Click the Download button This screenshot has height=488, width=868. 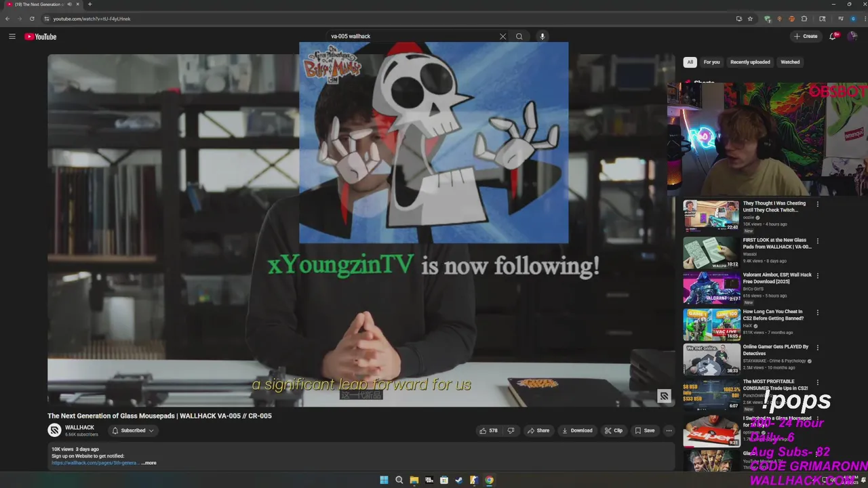(577, 430)
